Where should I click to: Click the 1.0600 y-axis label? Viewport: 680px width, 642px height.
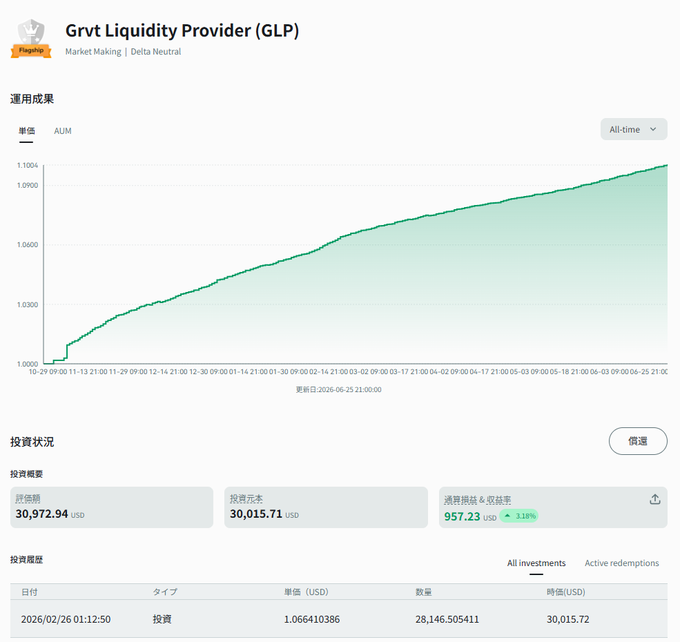[x=27, y=245]
